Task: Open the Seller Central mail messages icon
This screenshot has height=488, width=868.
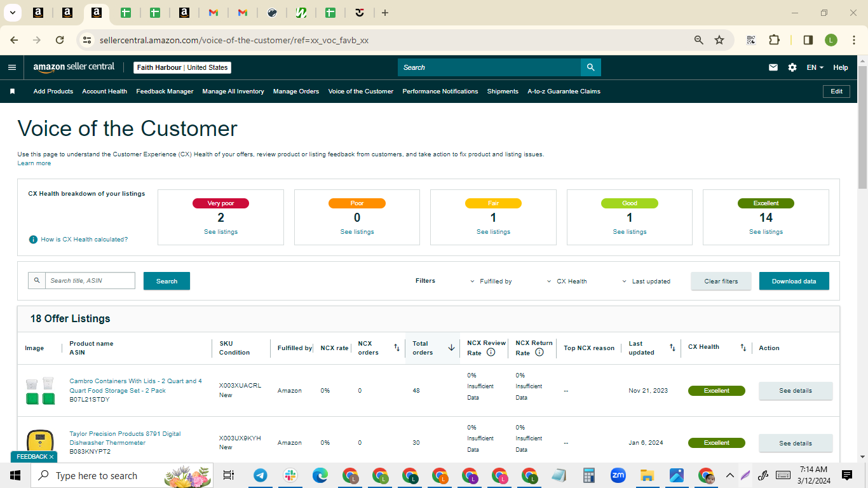Action: 773,67
